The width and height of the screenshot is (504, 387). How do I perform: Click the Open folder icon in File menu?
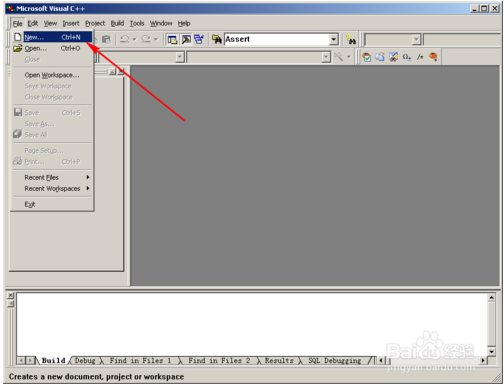click(x=18, y=48)
